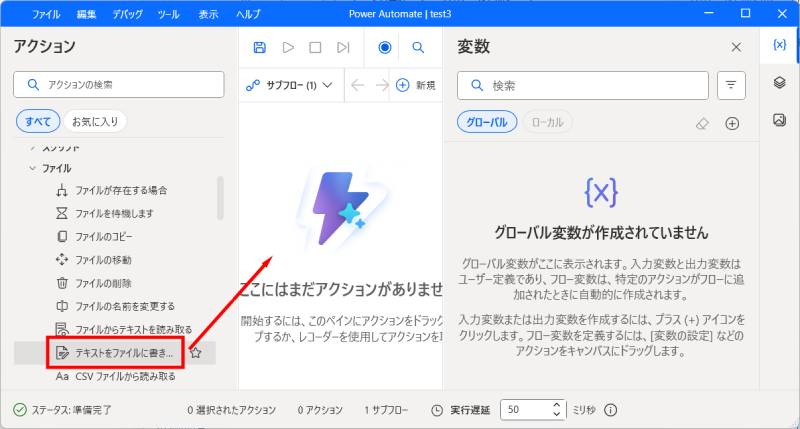Open the 編集 menu
The height and width of the screenshot is (429, 800).
86,14
